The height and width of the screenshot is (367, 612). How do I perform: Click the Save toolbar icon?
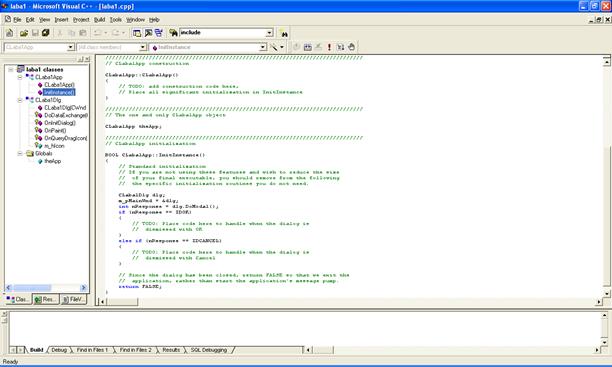click(35, 33)
